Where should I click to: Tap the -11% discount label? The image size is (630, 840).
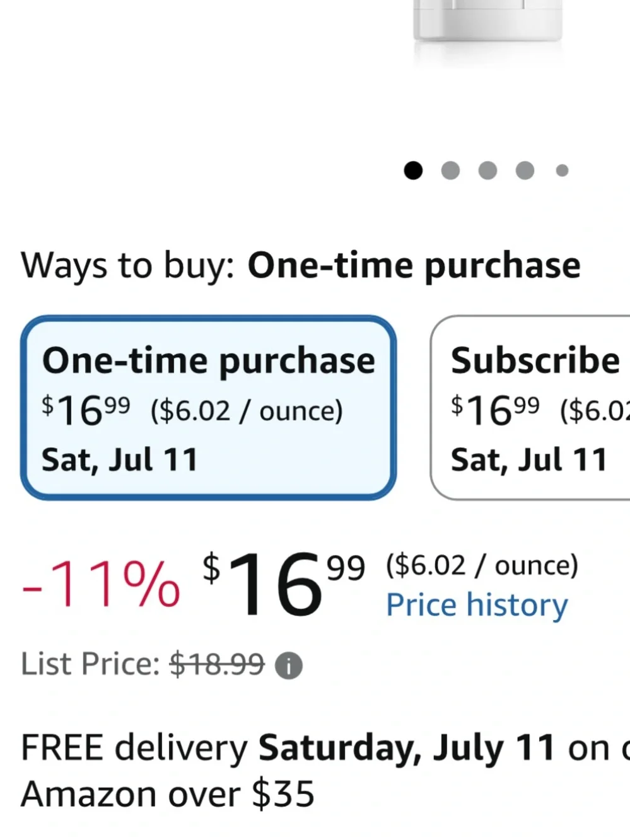click(x=101, y=584)
